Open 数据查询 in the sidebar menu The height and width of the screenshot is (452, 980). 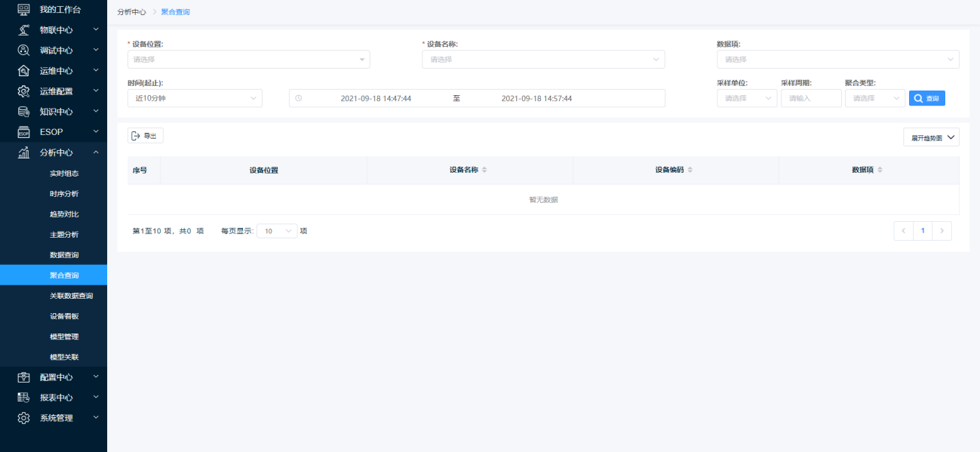pos(64,255)
